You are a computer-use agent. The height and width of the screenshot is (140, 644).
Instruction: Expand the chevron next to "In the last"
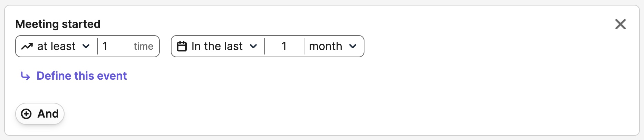tap(253, 46)
